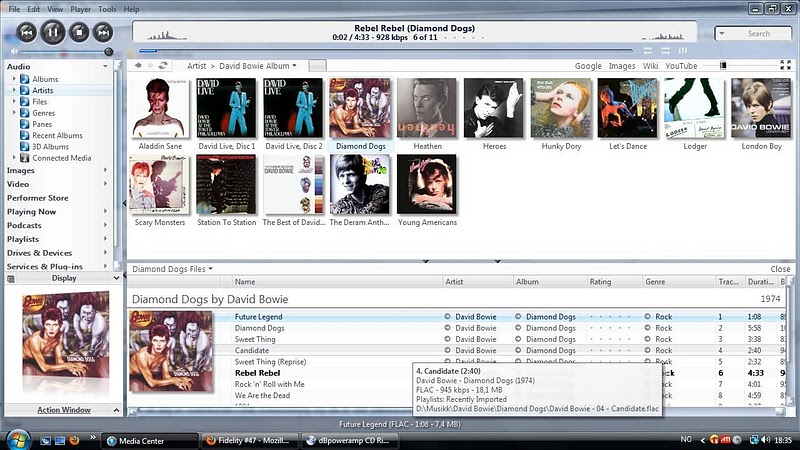The height and width of the screenshot is (450, 800).
Task: Click the Connected Media icon
Action: [x=24, y=158]
